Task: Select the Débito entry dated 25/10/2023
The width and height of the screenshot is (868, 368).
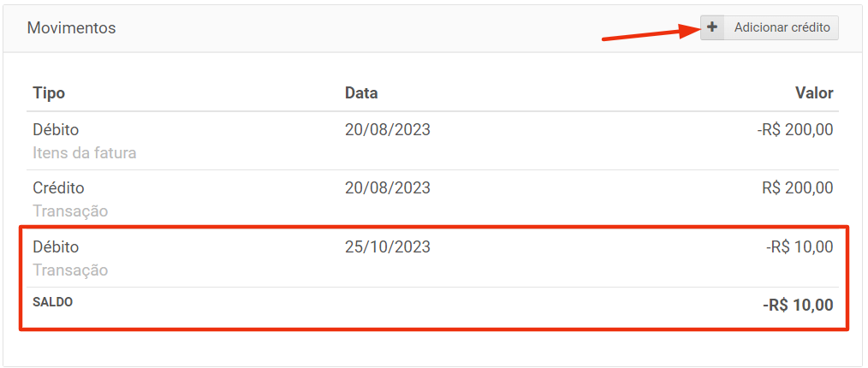Action: click(56, 247)
